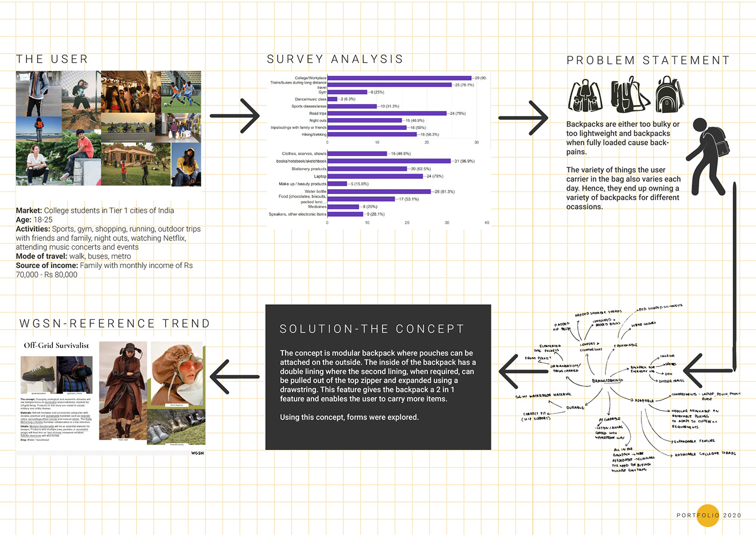
Task: Open the denim jacket person photo
Action: pos(37,94)
